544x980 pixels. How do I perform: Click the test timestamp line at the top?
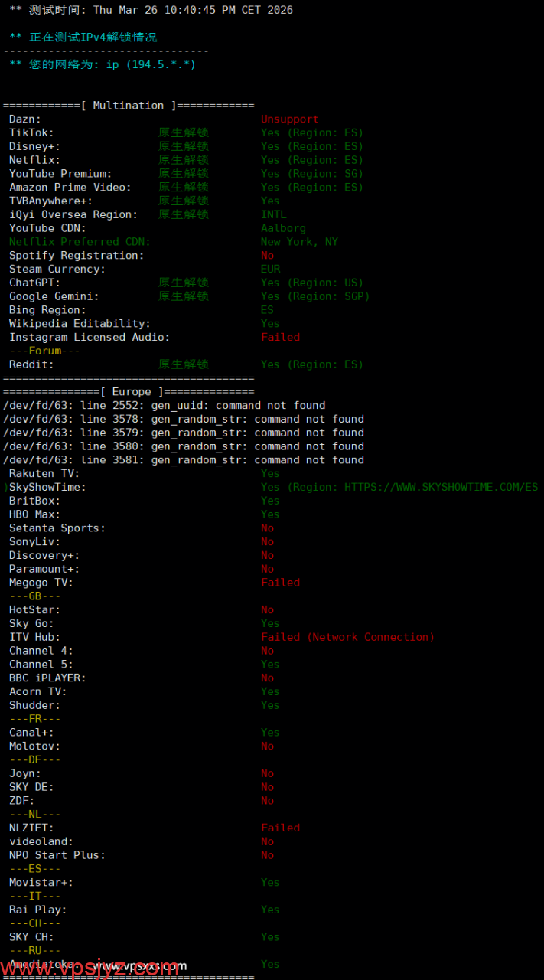151,10
